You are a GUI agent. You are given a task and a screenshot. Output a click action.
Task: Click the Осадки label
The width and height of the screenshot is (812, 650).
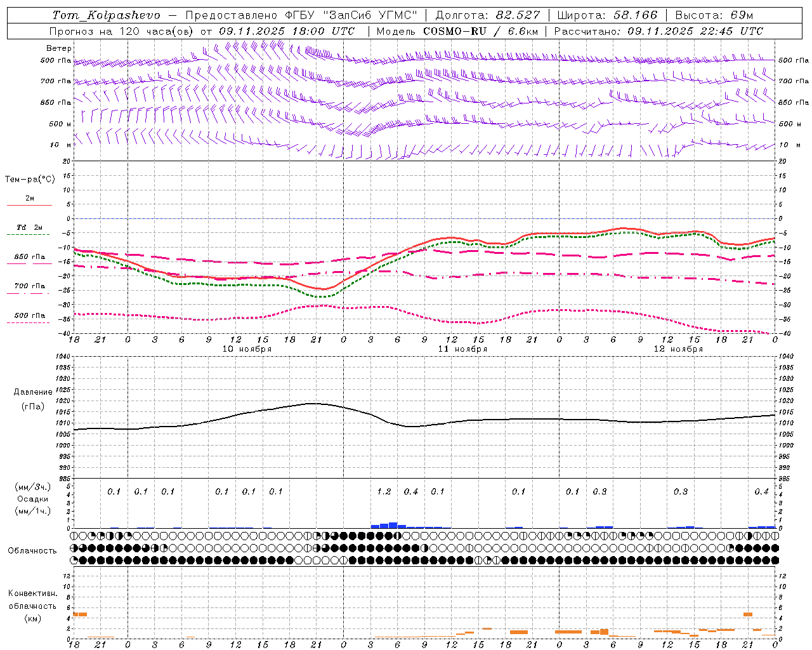[x=33, y=499]
